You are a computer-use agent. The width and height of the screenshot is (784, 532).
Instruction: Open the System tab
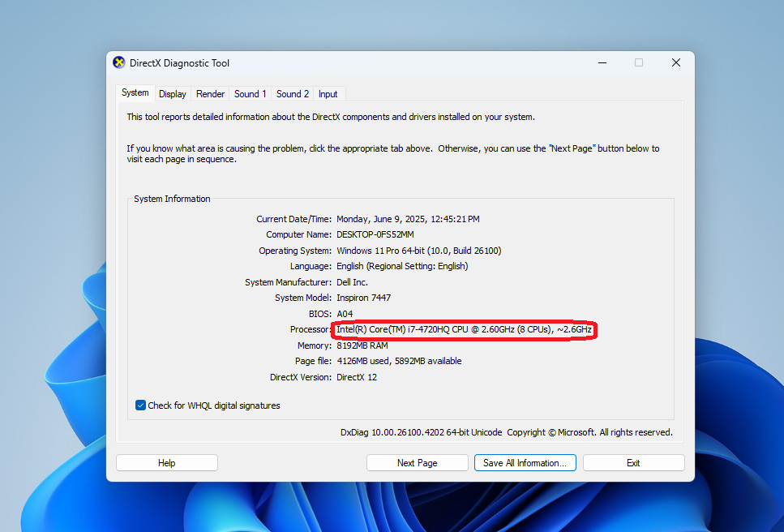(135, 93)
